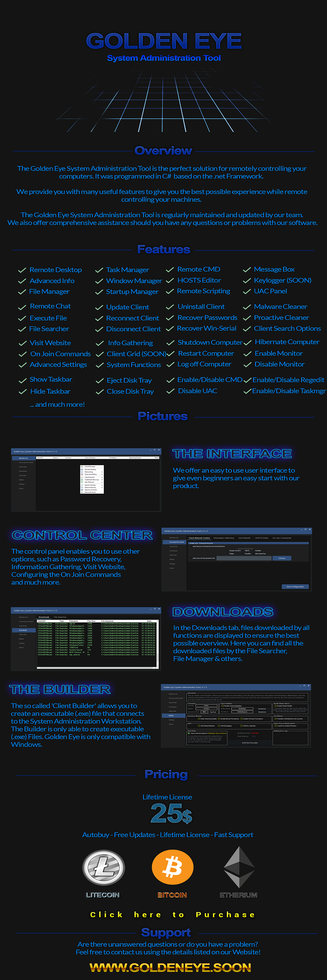
Task: Click the 'Hibernate Computer' feature text
Action: [287, 342]
